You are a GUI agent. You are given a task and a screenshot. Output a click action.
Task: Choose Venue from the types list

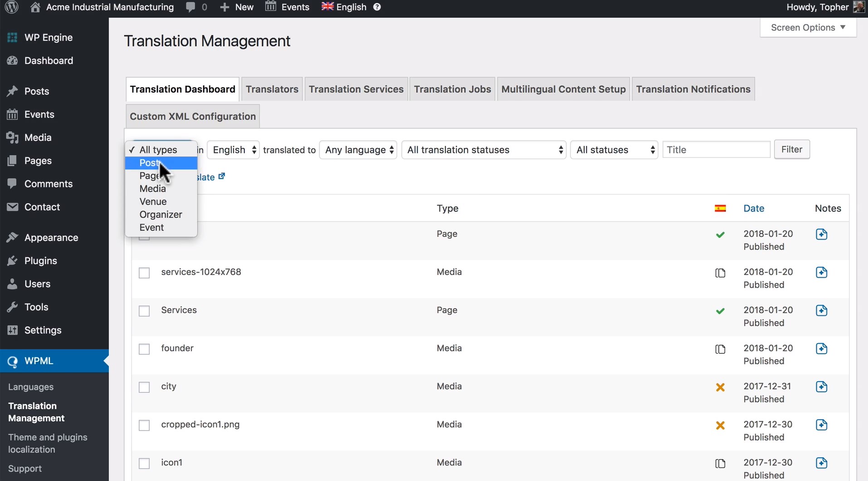point(153,201)
